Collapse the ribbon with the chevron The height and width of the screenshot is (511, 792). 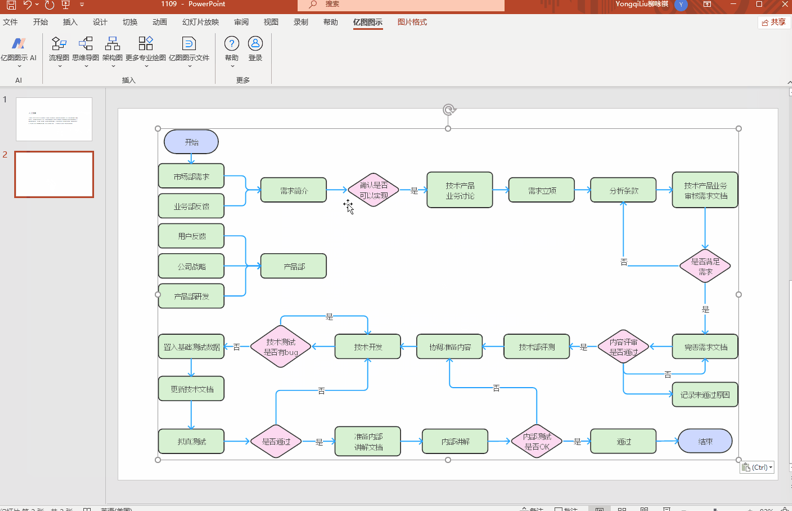pos(789,82)
